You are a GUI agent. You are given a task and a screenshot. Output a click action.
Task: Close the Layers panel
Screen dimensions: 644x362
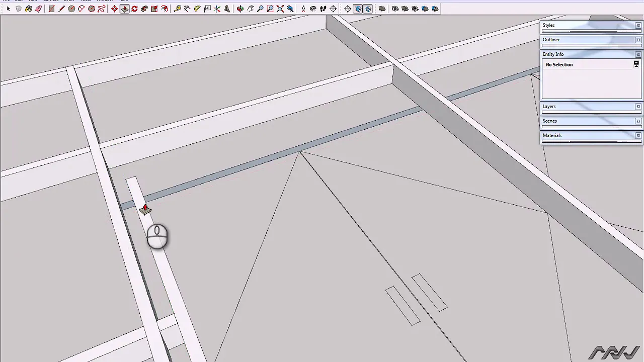pos(638,107)
